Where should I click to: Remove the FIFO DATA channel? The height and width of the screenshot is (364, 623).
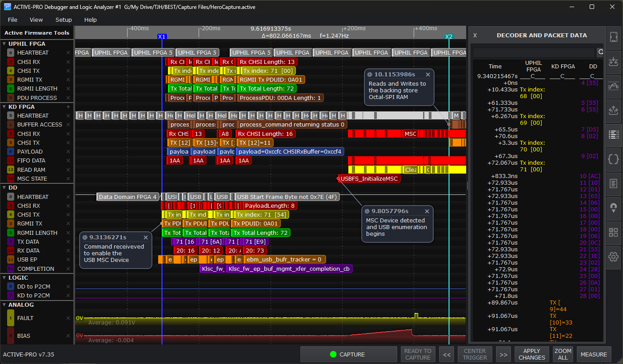click(x=68, y=161)
